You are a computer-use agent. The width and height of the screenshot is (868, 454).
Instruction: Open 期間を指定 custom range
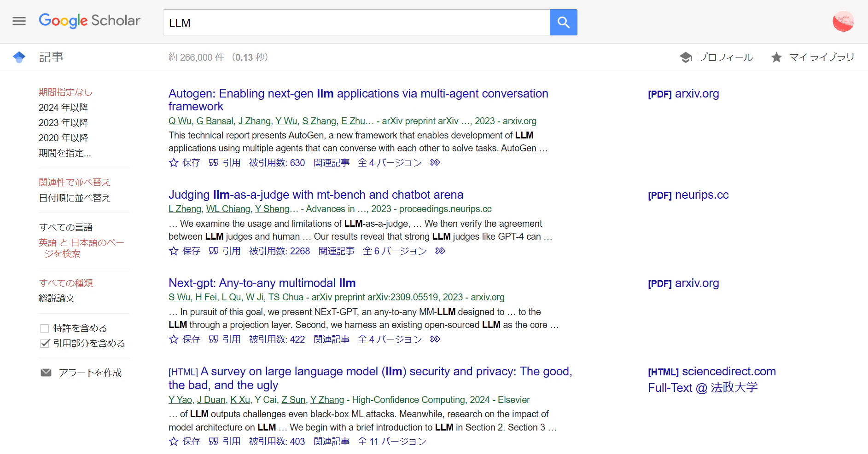pyautogui.click(x=64, y=153)
